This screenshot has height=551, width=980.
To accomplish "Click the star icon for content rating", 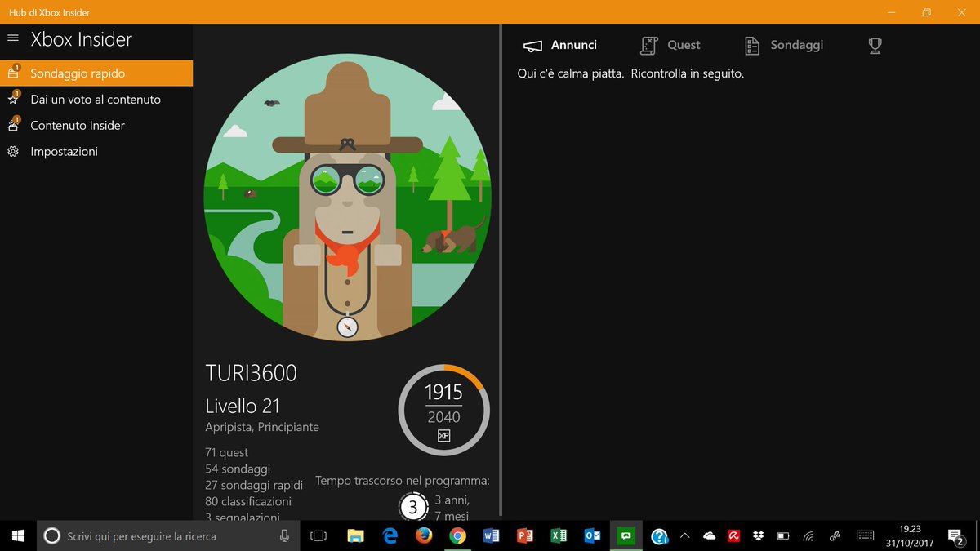I will tap(13, 99).
